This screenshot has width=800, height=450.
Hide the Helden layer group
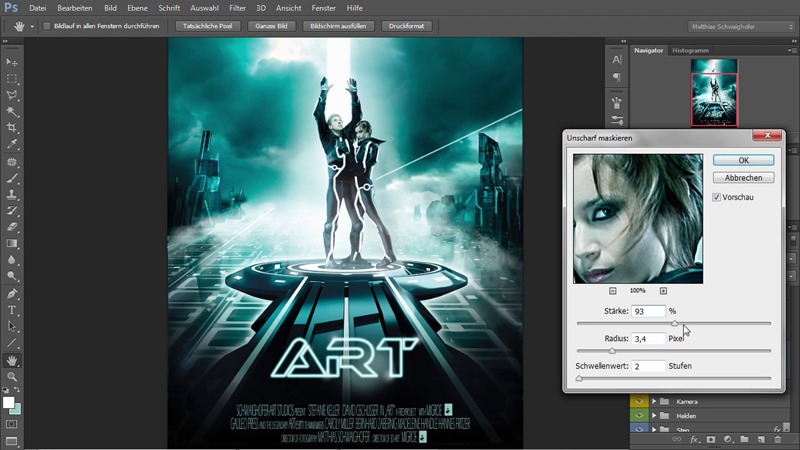coord(639,416)
